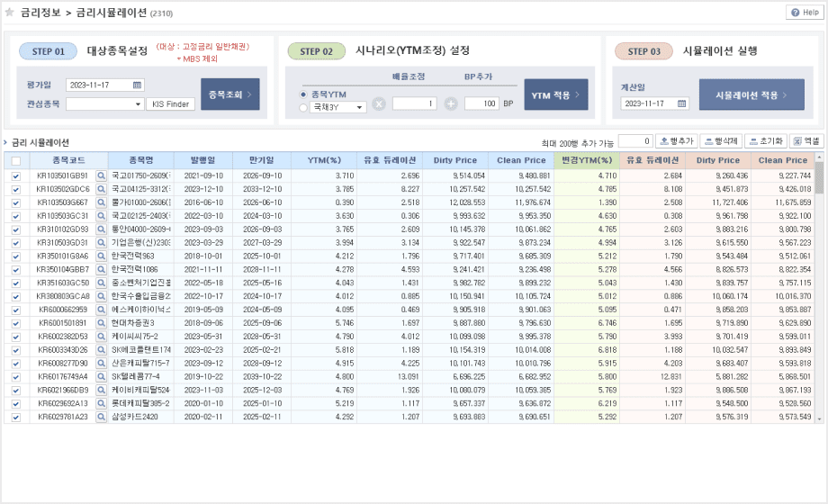Toggle the select-all header checkbox
The image size is (828, 504).
[16, 161]
